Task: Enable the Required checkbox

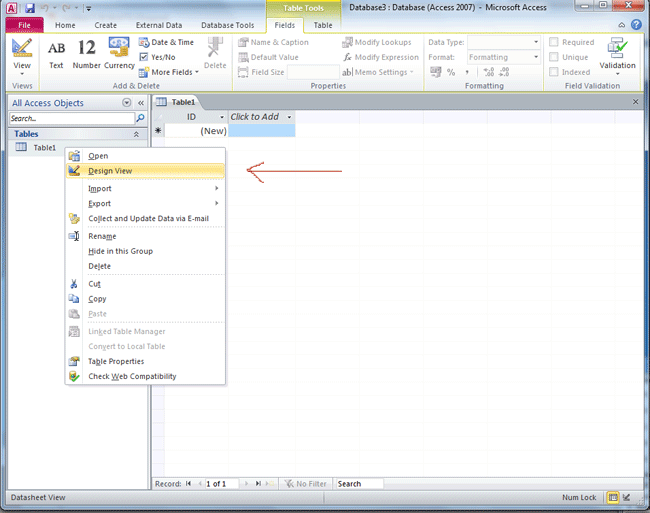Action: pyautogui.click(x=554, y=42)
